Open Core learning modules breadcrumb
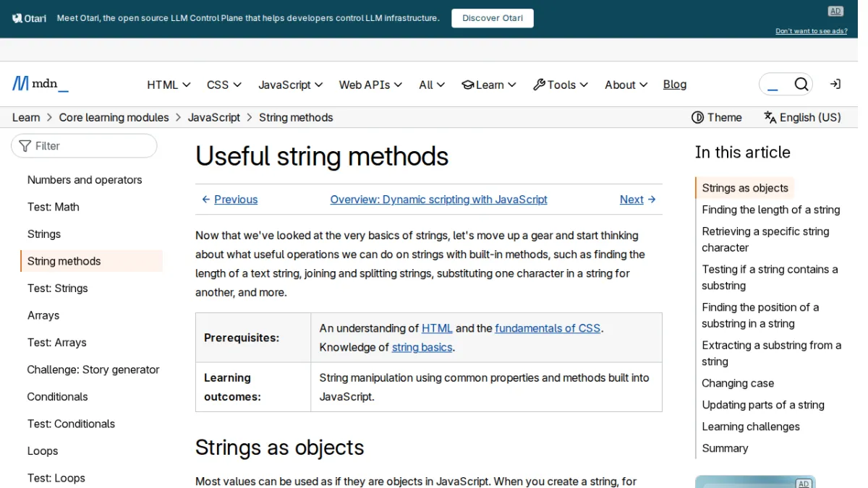Image resolution: width=868 pixels, height=488 pixels. point(114,117)
